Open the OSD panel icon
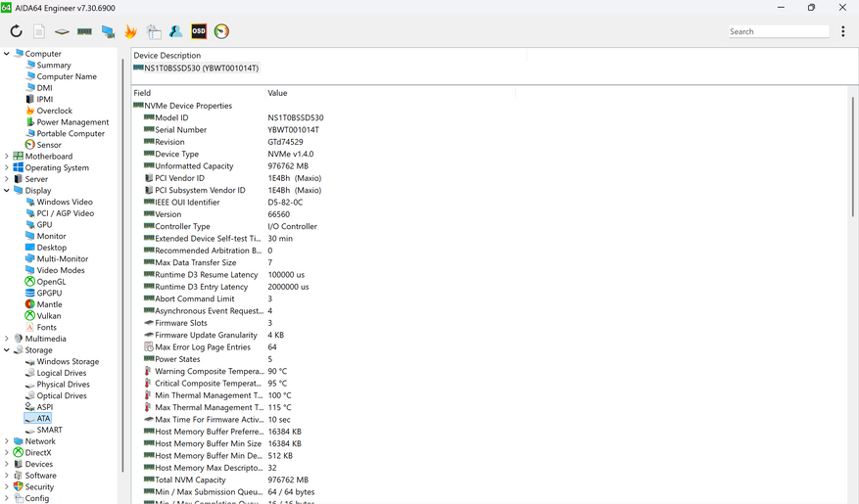Image resolution: width=859 pixels, height=504 pixels. pyautogui.click(x=199, y=31)
